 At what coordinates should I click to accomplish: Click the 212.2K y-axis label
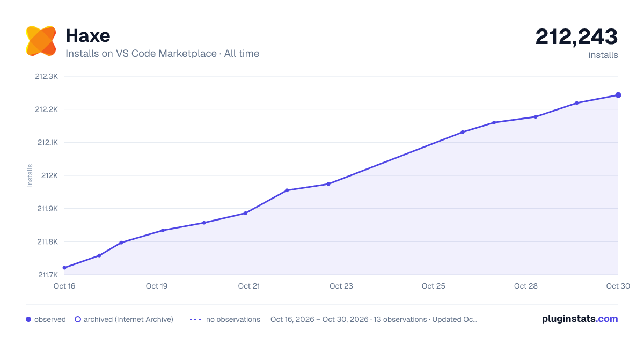pos(46,109)
